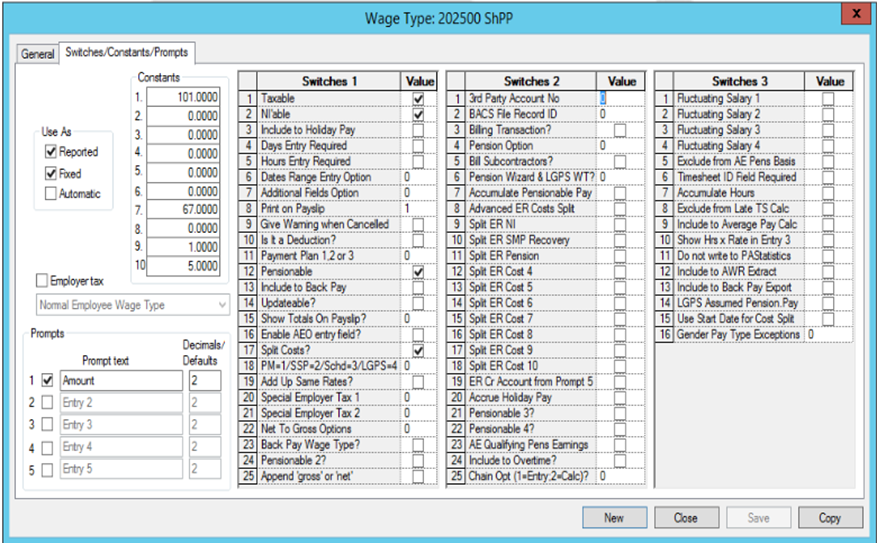Viewport: 877px width, 543px height.
Task: Check AE Qualifying Pens Earnings switch
Action: pos(620,445)
